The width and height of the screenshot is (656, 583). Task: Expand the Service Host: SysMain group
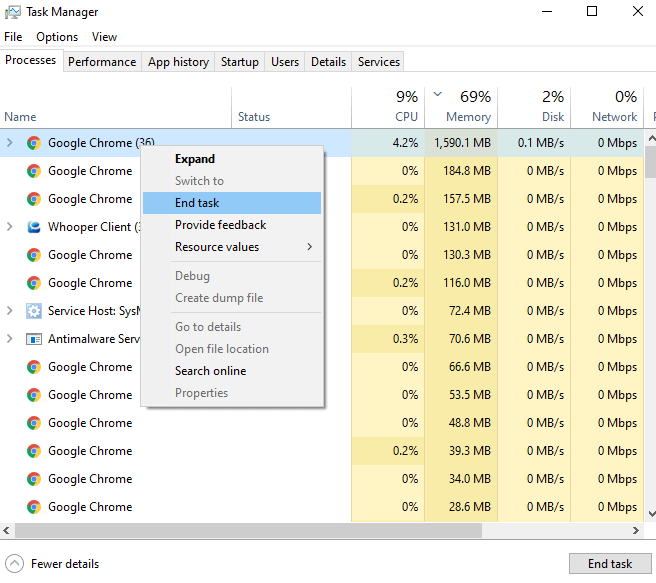tap(10, 311)
